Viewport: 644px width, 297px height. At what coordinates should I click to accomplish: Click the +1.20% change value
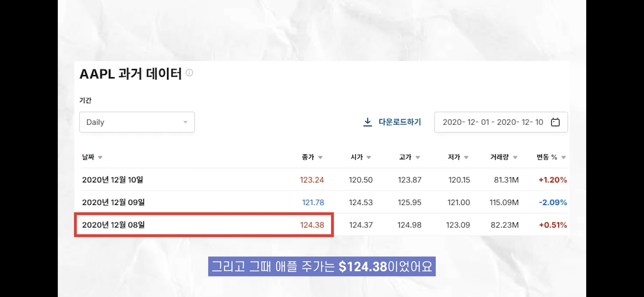pos(552,180)
